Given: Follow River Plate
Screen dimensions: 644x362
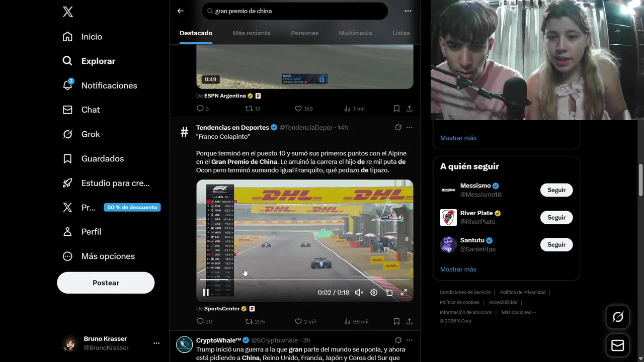Looking at the screenshot, I should (556, 218).
